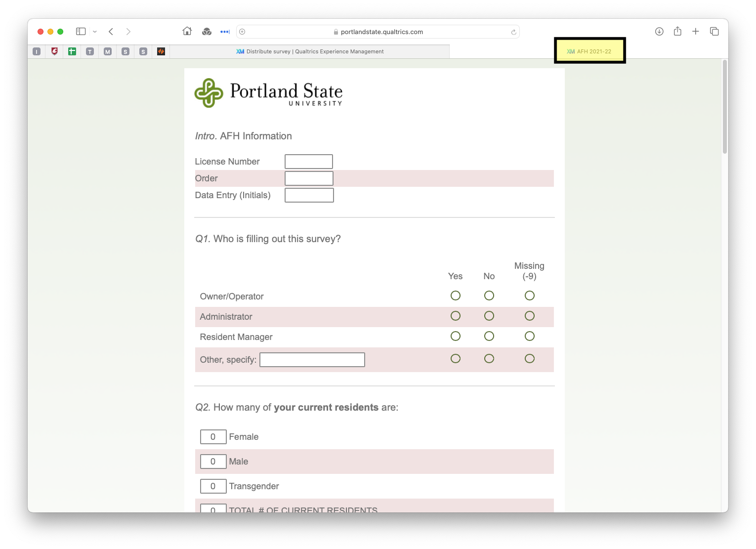756x549 pixels.
Task: Click the three-circles extension icon
Action: [207, 32]
